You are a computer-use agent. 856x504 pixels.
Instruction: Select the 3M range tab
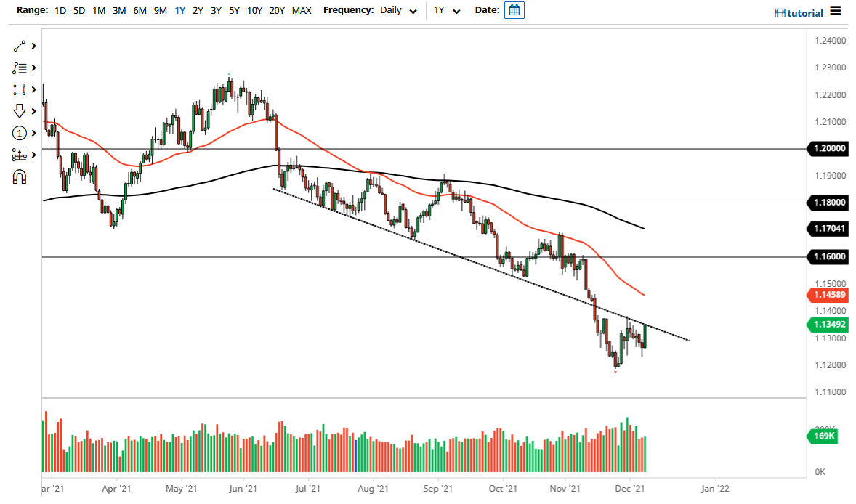(118, 10)
